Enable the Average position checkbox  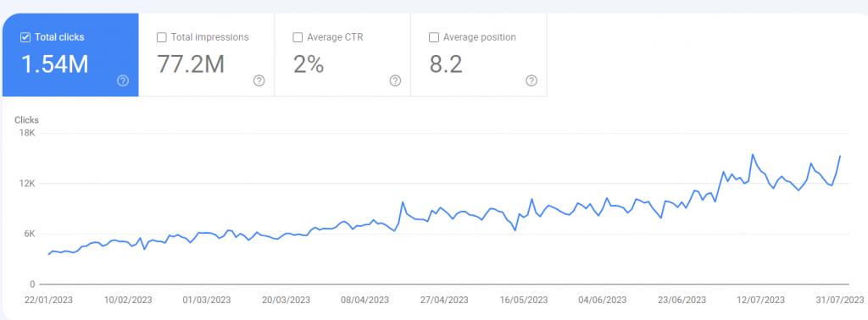[x=434, y=37]
